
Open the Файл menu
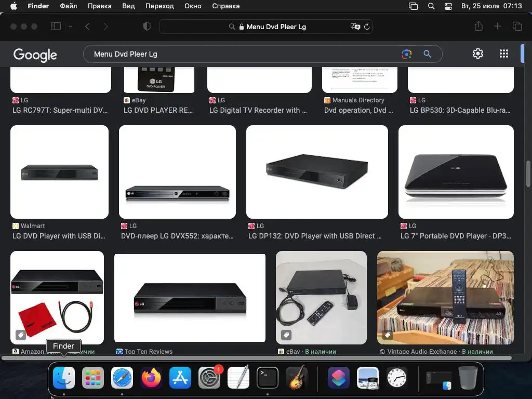point(68,6)
